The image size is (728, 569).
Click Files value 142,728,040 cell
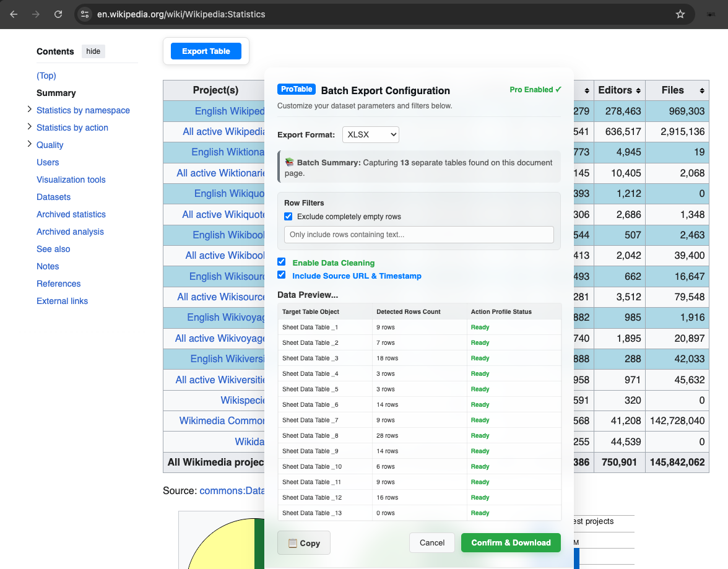click(677, 421)
